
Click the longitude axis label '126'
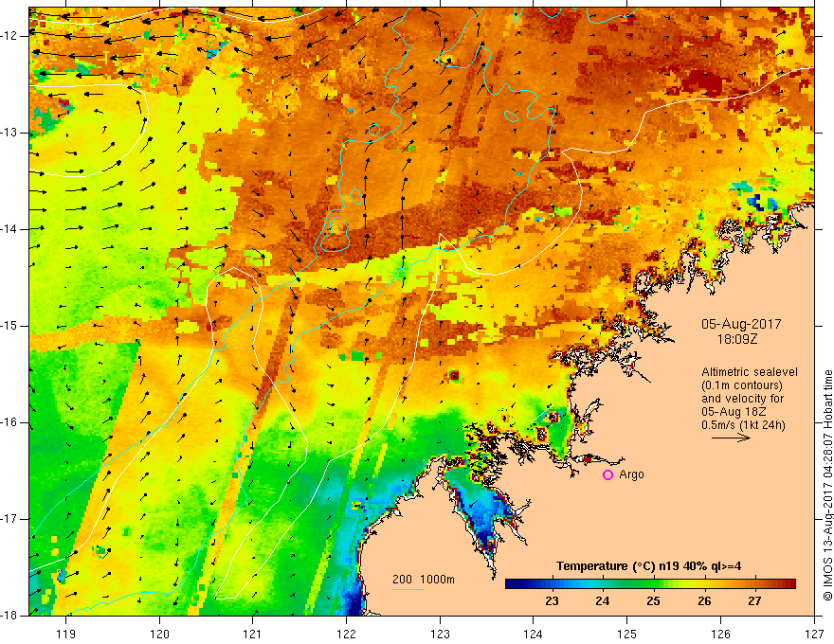click(720, 634)
